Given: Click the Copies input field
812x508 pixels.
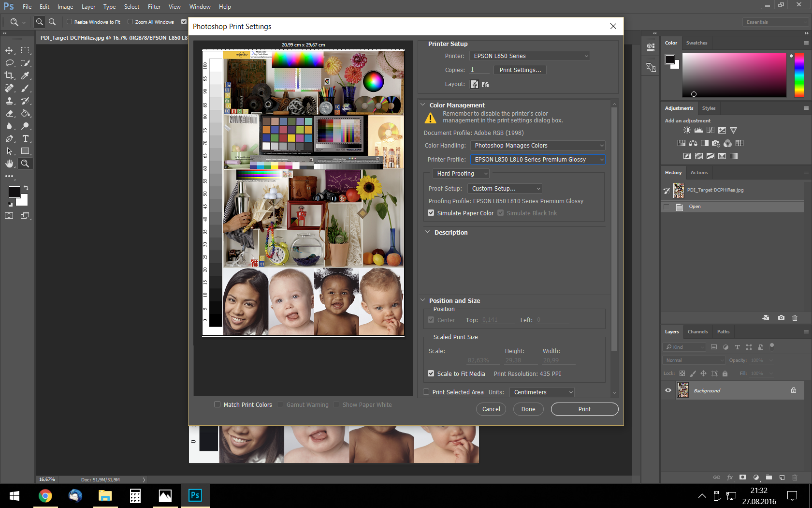Looking at the screenshot, I should point(479,70).
